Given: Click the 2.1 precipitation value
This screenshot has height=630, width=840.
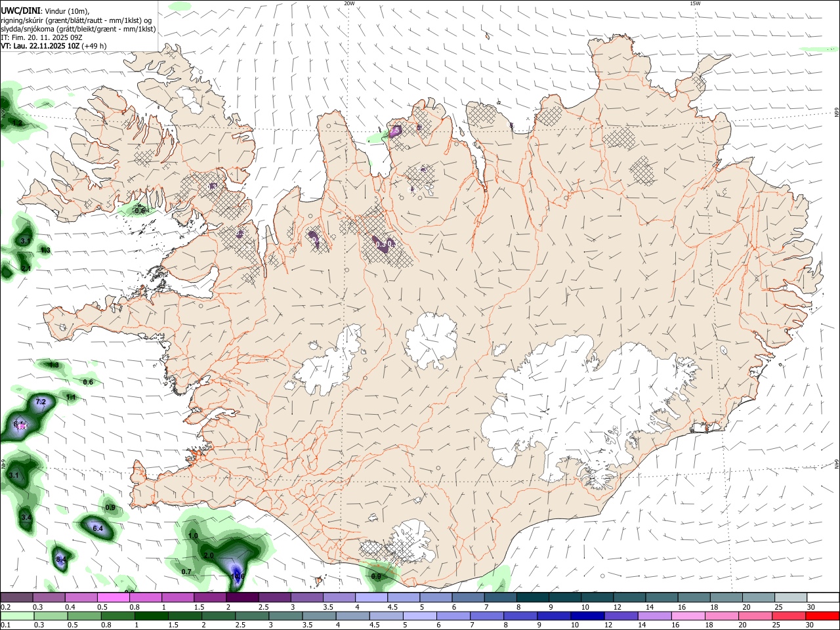Looking at the screenshot, I should click(x=26, y=268).
